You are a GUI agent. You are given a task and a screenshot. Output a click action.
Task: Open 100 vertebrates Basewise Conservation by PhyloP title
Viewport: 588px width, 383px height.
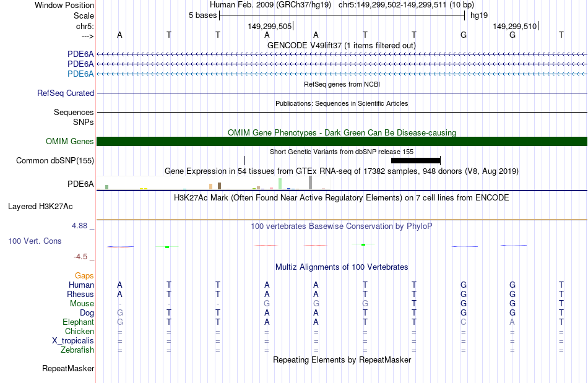tap(342, 226)
